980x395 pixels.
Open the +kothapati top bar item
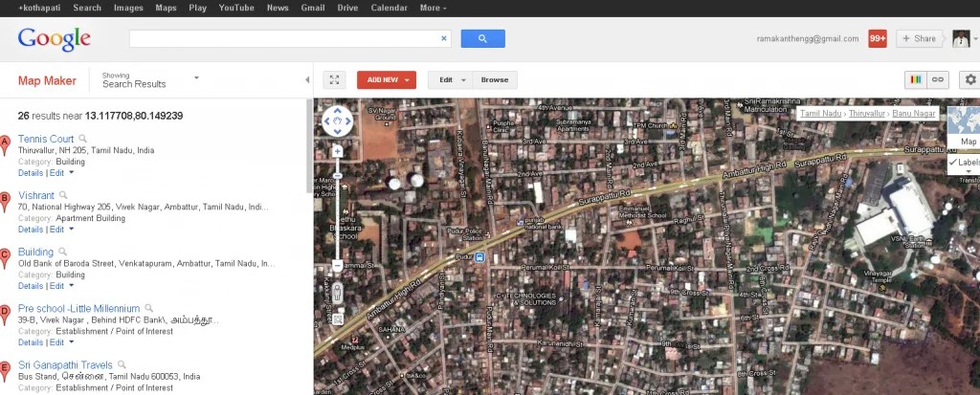40,8
